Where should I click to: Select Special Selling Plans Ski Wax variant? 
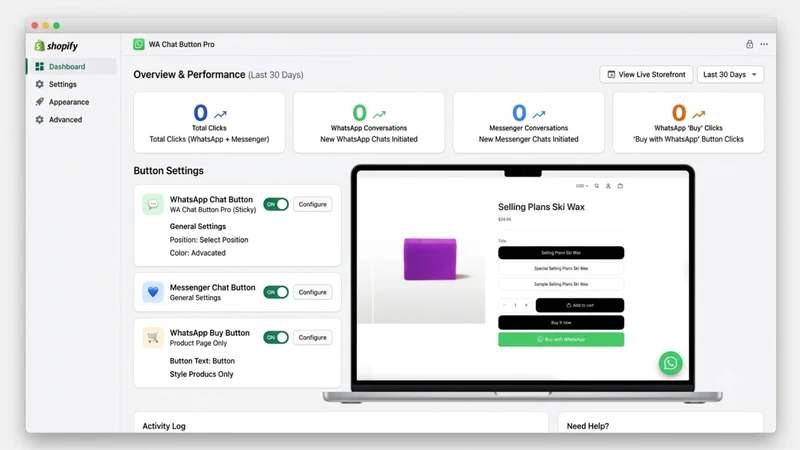pos(561,268)
